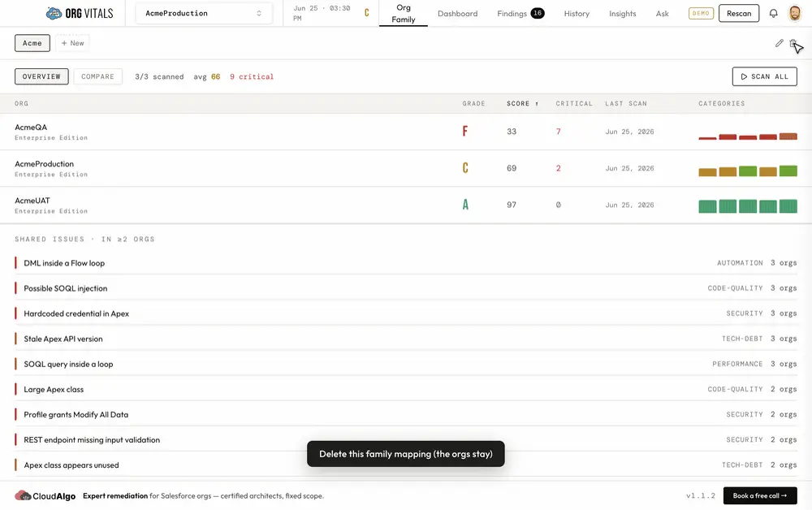Click the Findings count badge 16
Screen dimensions: 812x510
click(x=538, y=13)
